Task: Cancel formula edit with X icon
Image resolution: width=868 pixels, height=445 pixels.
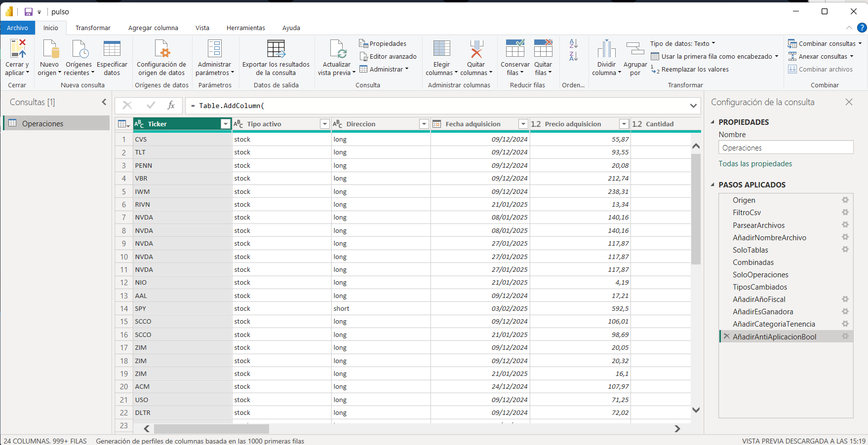Action: pyautogui.click(x=127, y=105)
